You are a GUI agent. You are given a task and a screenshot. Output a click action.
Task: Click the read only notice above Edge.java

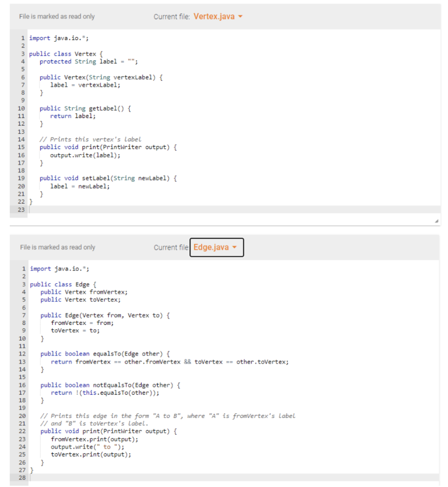pyautogui.click(x=57, y=247)
